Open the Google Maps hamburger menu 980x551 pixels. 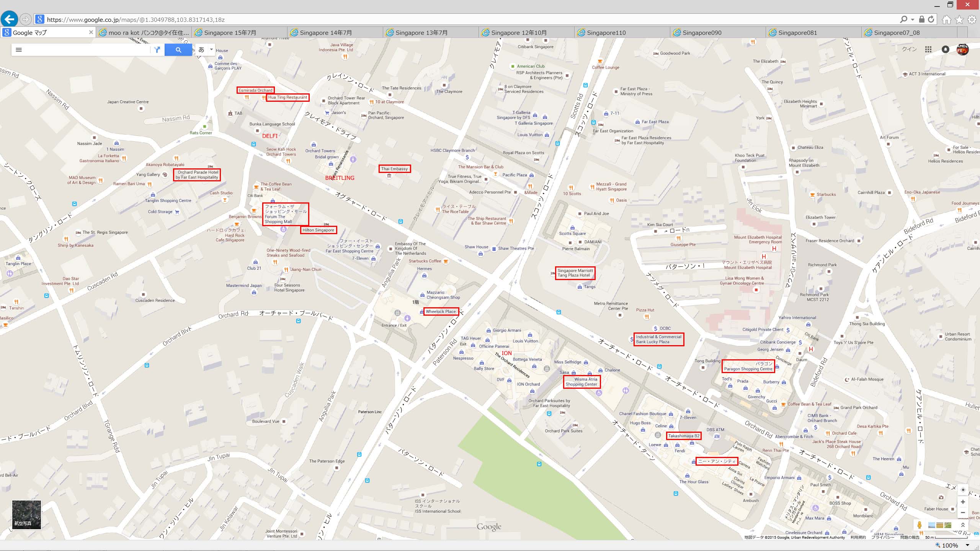tap(19, 50)
